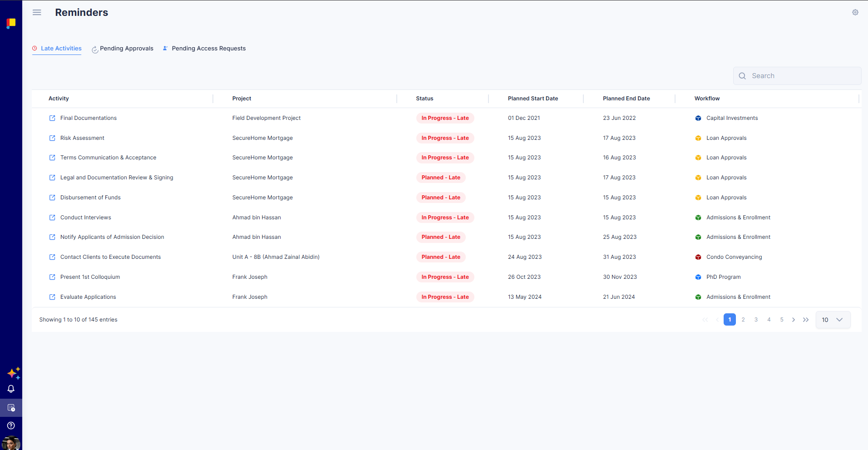Viewport: 868px width, 450px height.
Task: Open Final Documentations activity link icon
Action: [x=52, y=118]
